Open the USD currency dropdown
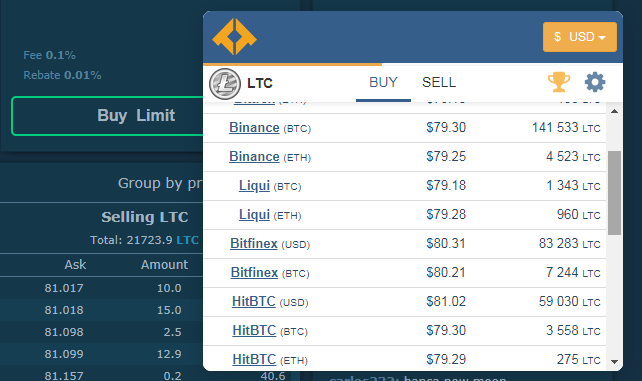This screenshot has width=642, height=381. click(x=580, y=37)
